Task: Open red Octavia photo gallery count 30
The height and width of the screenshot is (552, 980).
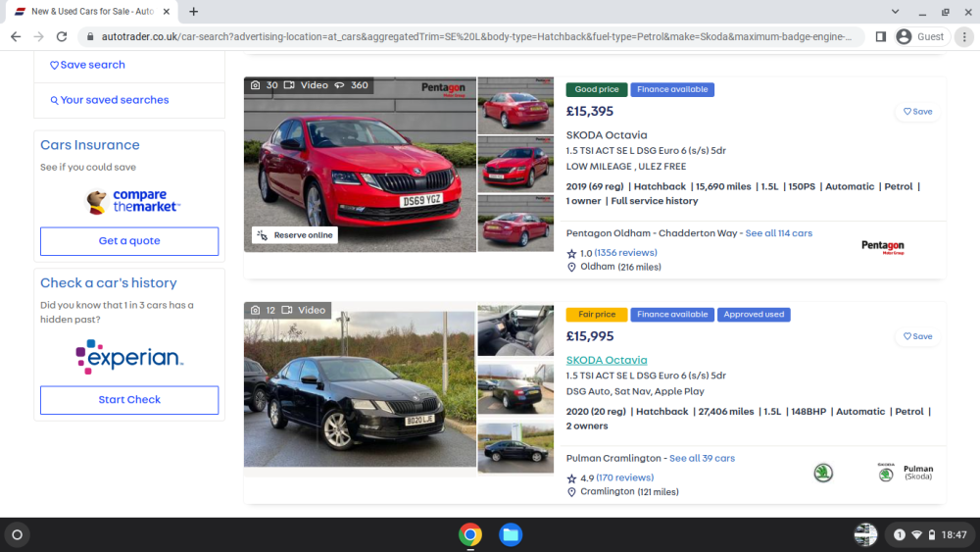Action: [265, 85]
